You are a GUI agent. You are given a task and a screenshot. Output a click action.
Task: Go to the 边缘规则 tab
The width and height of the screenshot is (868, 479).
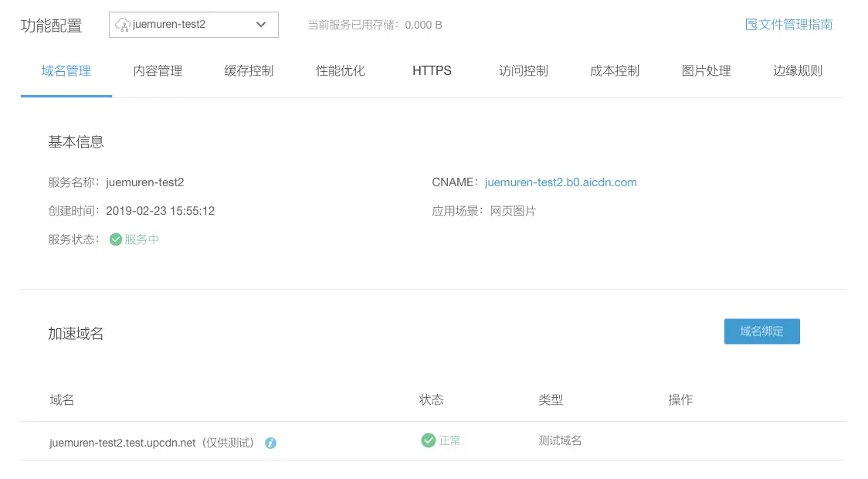pos(798,71)
